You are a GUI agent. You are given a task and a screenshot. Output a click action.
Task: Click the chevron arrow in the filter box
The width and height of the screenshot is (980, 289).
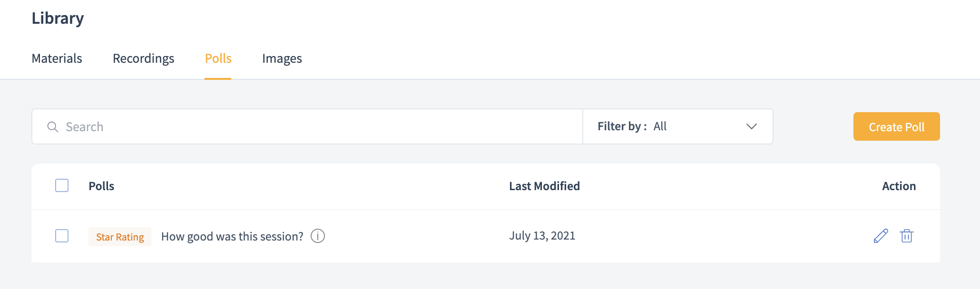(x=751, y=126)
